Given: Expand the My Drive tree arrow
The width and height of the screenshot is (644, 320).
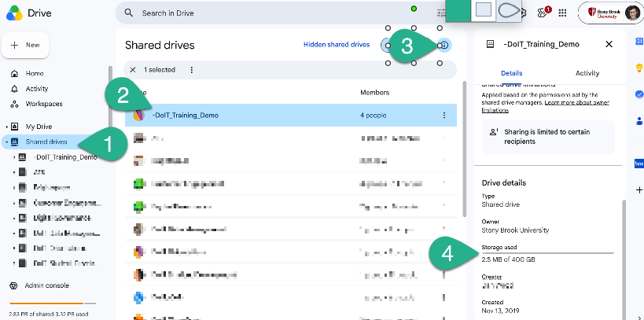Looking at the screenshot, I should 7,127.
